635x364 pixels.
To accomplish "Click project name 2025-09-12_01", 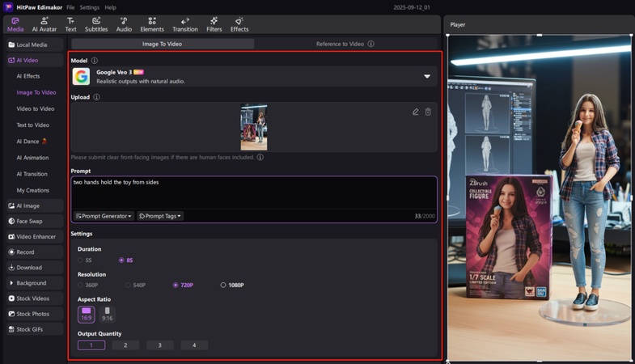I will click(x=412, y=7).
